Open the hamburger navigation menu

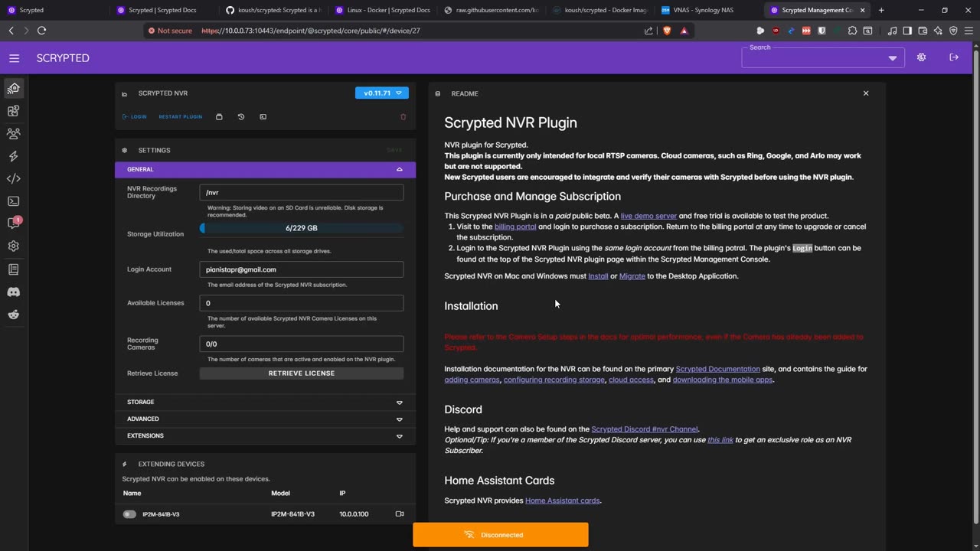[14, 58]
